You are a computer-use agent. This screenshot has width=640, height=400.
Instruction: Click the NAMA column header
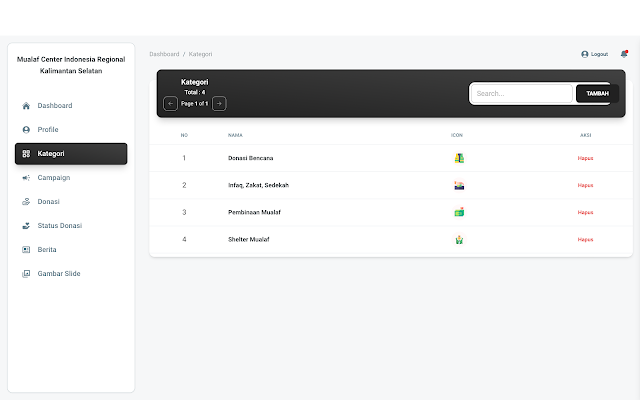pos(235,135)
